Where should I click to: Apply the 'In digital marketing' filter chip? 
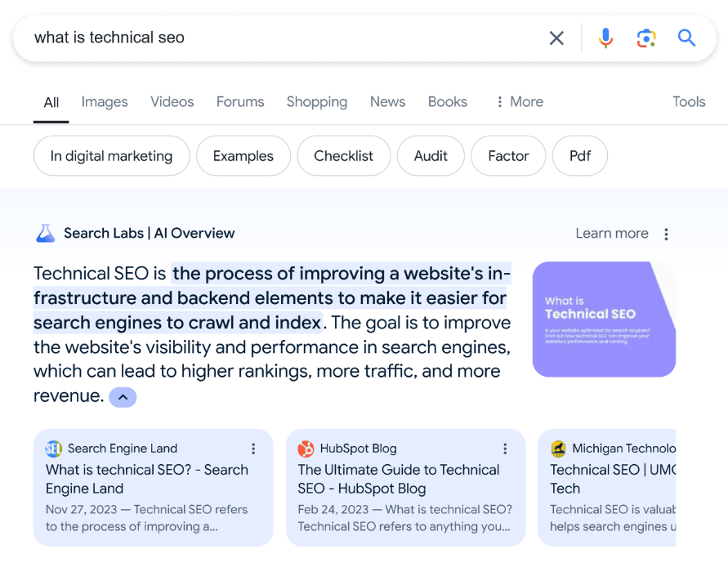(x=111, y=156)
